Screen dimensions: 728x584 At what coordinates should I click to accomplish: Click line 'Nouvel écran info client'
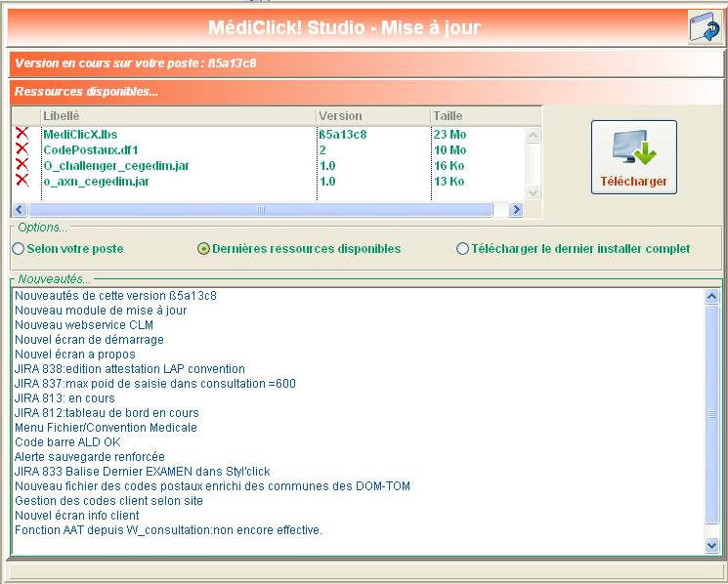coord(76,516)
